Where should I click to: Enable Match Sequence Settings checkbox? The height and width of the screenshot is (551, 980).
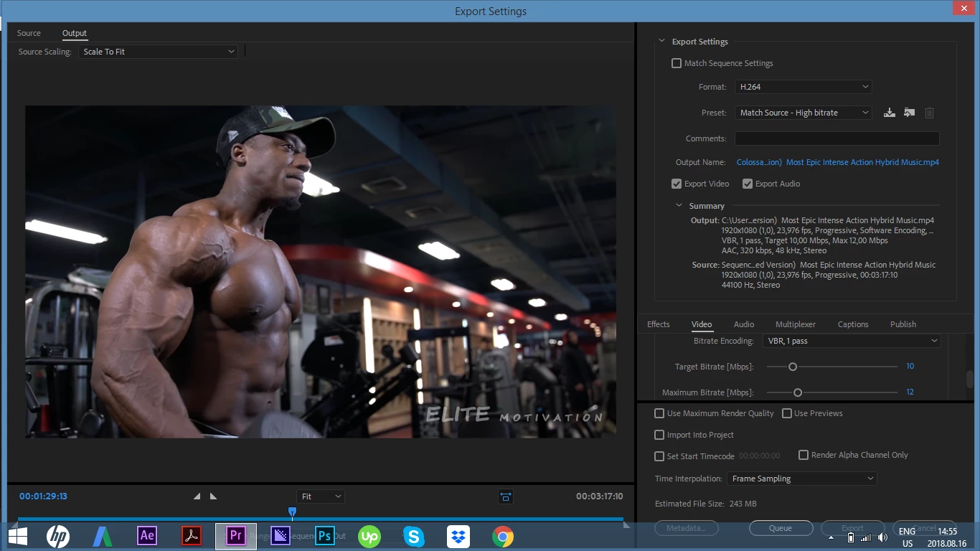[677, 63]
